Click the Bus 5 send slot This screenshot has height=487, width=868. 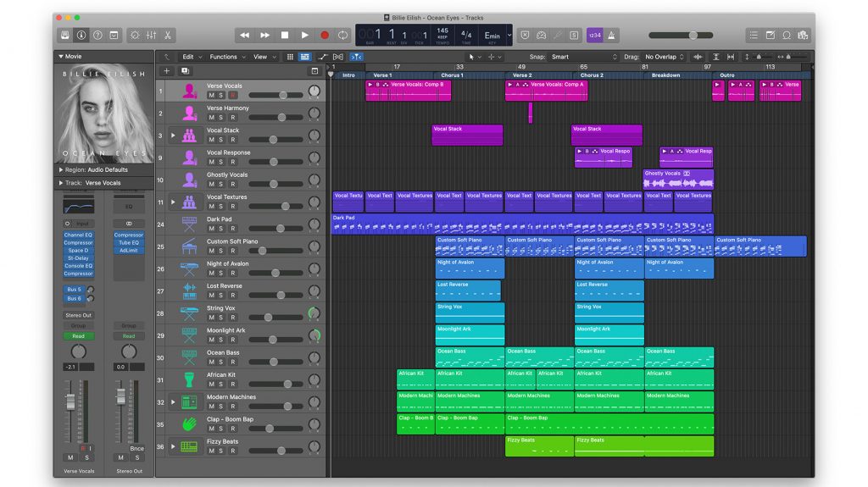tap(75, 290)
